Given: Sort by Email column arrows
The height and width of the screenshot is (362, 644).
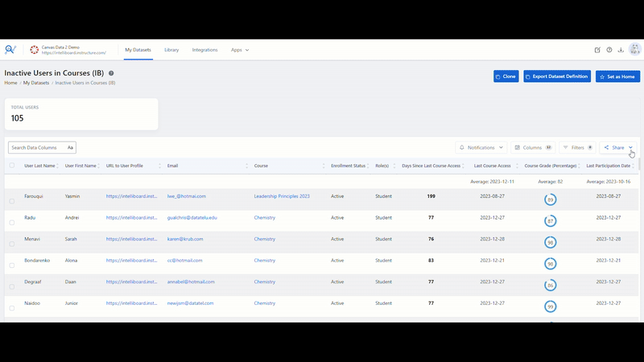Looking at the screenshot, I should (246, 166).
